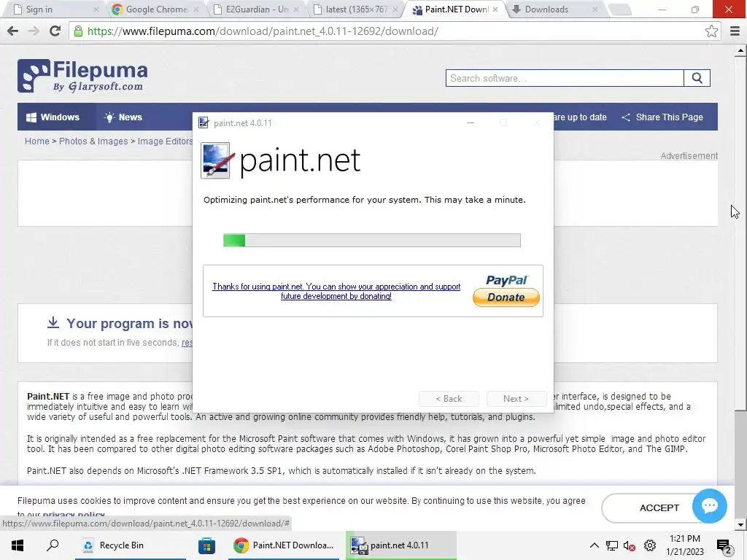The height and width of the screenshot is (560, 747).
Task: Click the donation thanks link in installer
Action: pos(336,291)
